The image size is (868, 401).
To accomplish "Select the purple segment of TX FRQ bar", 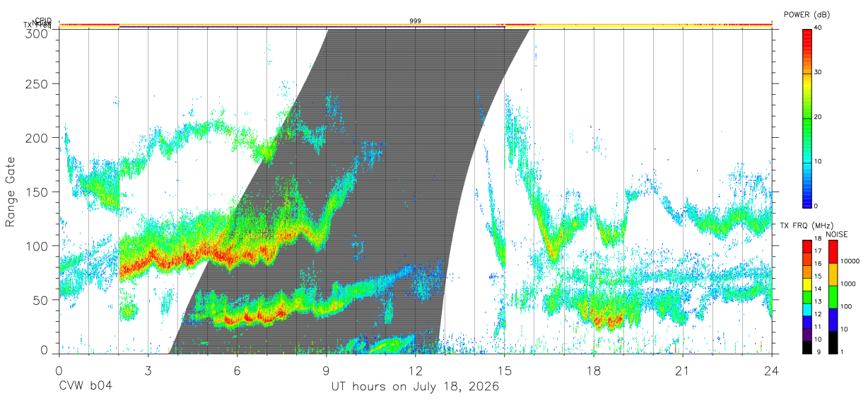I will pyautogui.click(x=806, y=335).
